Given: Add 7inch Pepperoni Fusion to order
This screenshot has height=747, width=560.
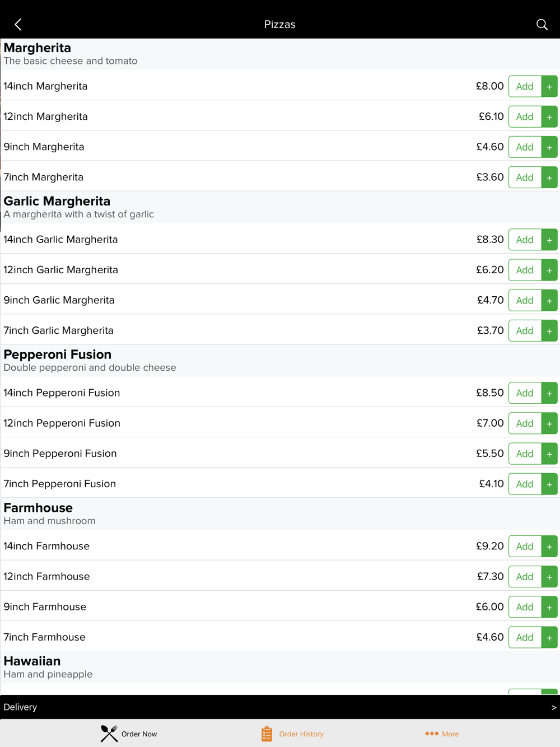Looking at the screenshot, I should [x=525, y=484].
